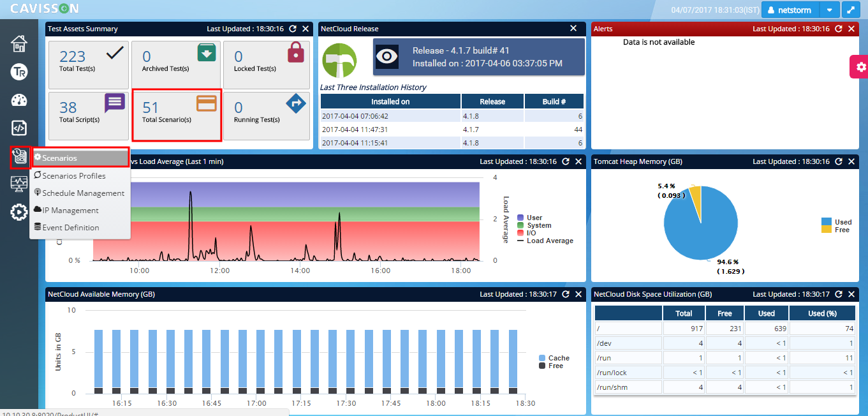Click the hammer release logo
The image size is (868, 416).
[339, 61]
